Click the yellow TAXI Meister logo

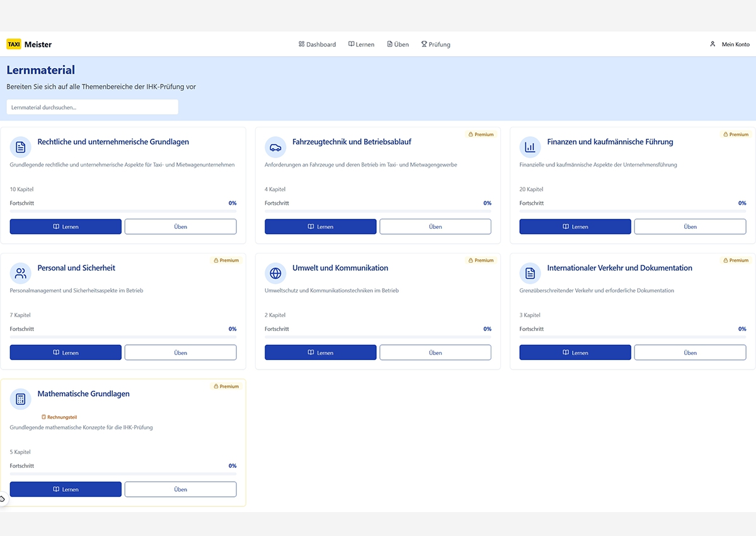coord(29,44)
